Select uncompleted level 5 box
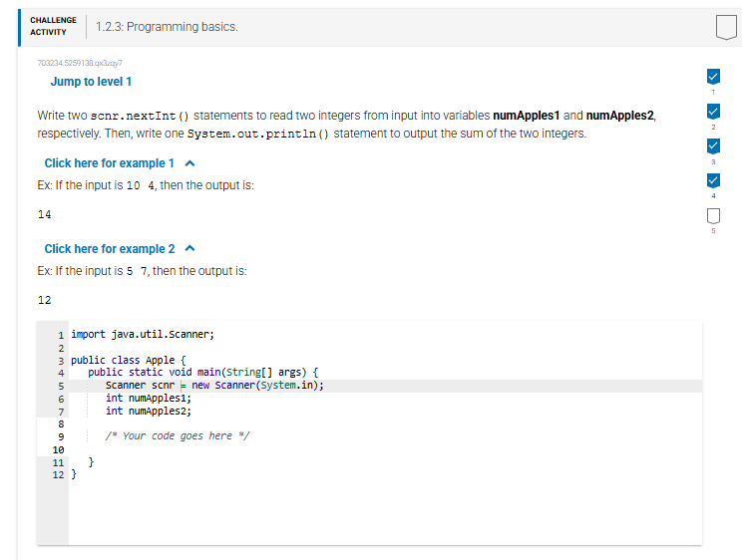Viewport: 742px width, 560px height. 713,216
